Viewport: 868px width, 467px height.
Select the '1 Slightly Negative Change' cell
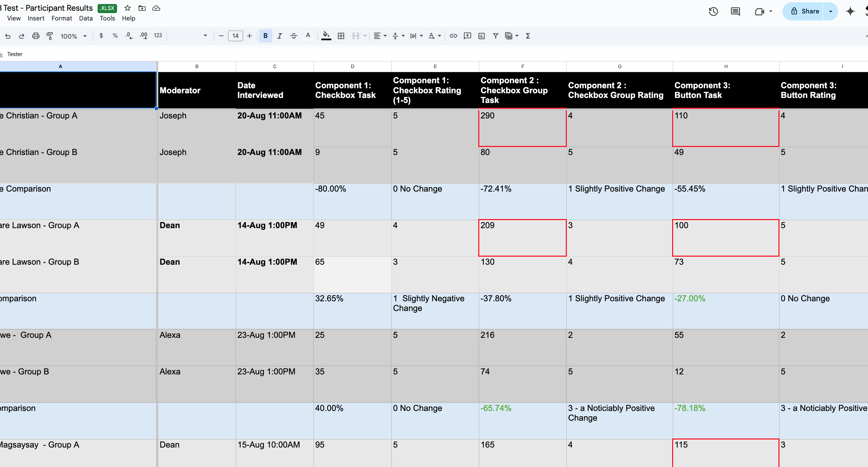(435, 311)
